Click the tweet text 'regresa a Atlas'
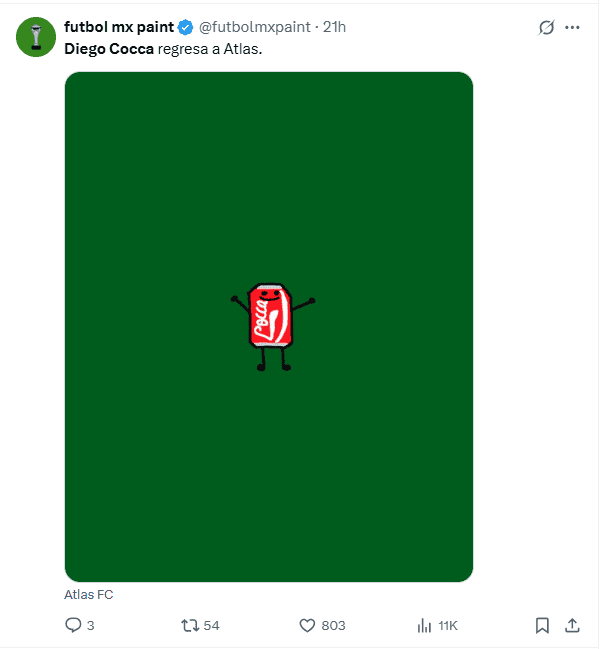608x649 pixels. (x=209, y=48)
